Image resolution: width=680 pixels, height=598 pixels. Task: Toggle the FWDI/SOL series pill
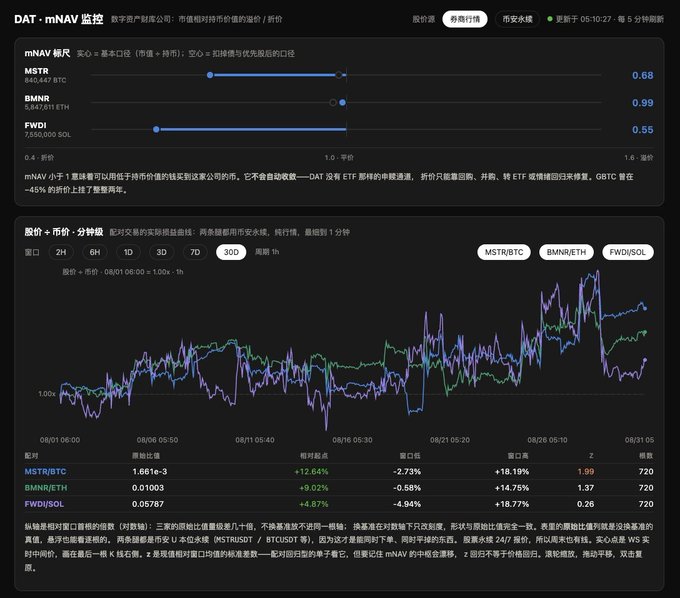628,252
